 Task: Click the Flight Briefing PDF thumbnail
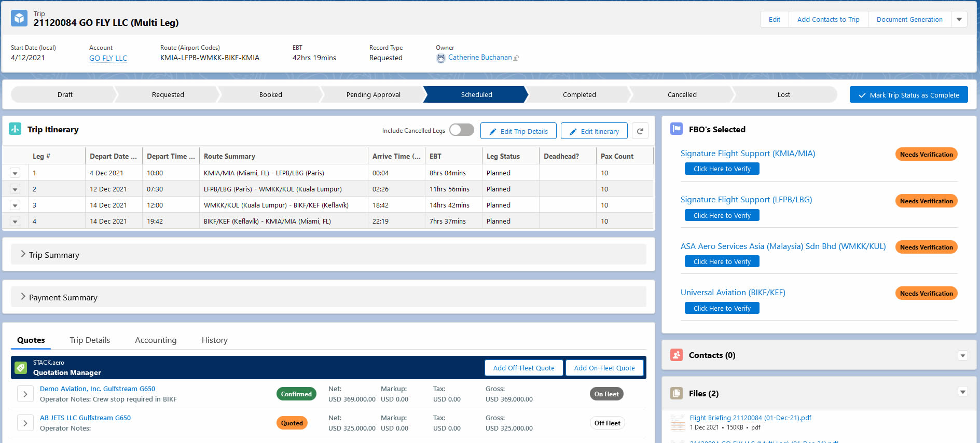(678, 422)
